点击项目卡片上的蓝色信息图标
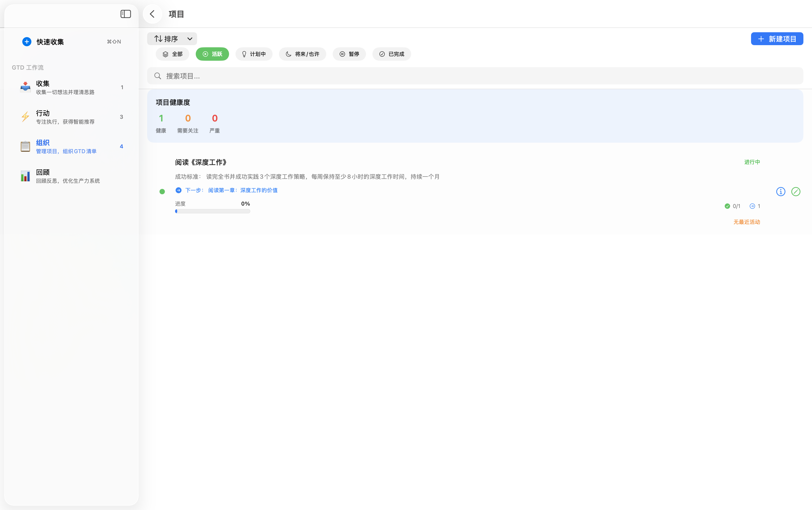The height and width of the screenshot is (510, 812). coord(781,191)
